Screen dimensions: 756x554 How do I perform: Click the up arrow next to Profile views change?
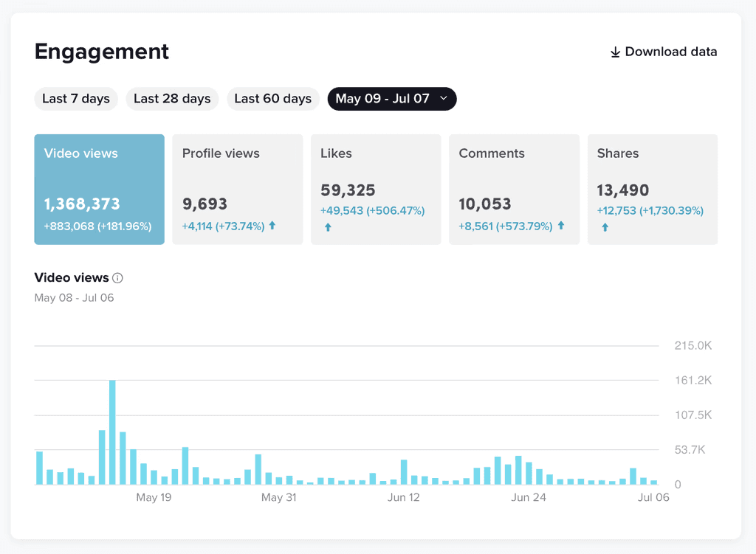tap(272, 226)
